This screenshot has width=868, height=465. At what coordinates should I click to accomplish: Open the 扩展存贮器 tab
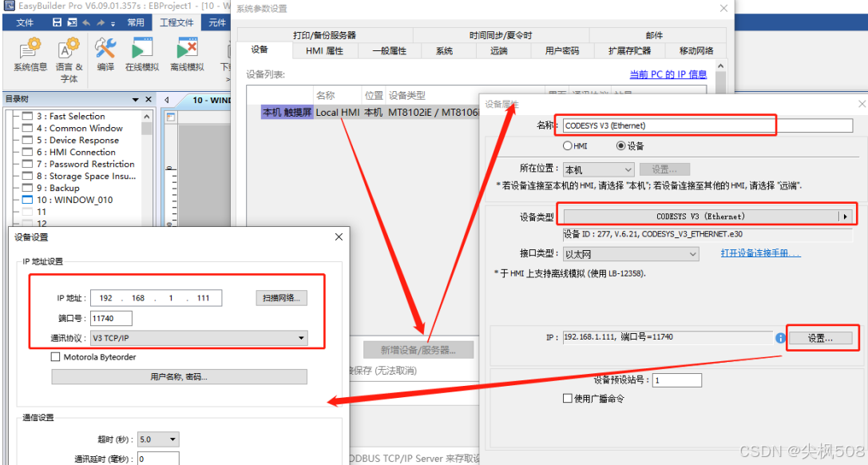629,50
